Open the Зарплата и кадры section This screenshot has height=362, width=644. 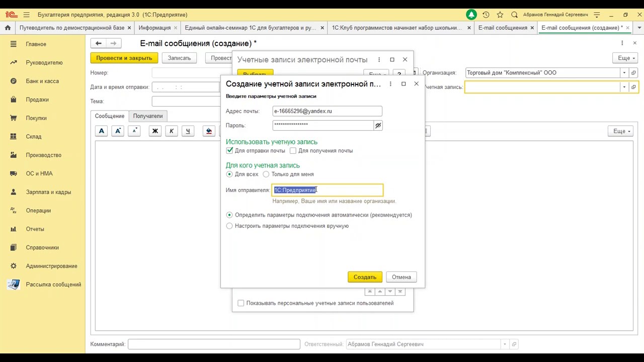(48, 192)
